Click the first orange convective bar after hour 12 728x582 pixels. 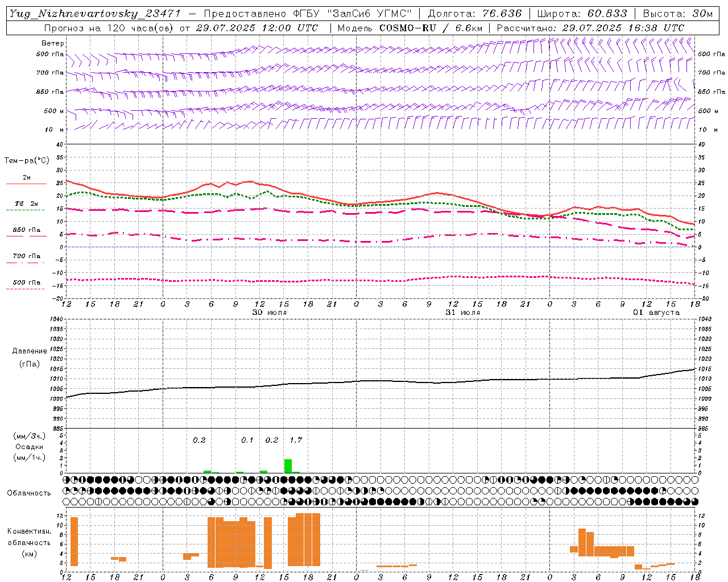[x=75, y=542]
